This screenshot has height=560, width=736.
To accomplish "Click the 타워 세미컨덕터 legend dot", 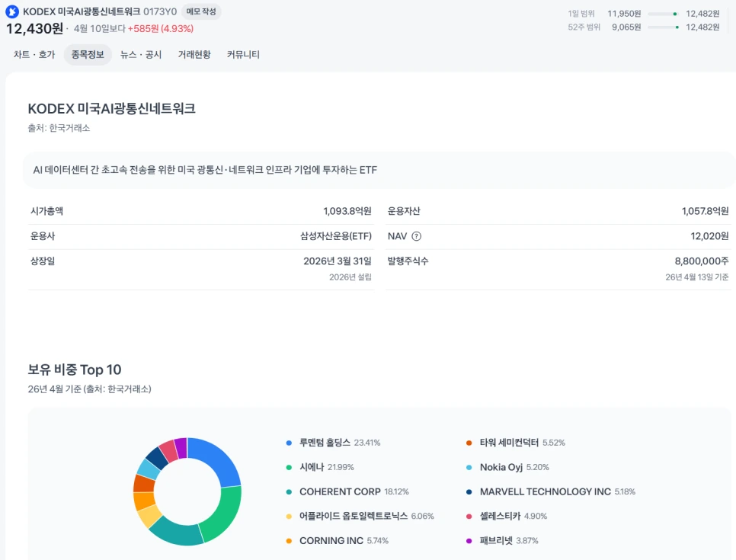I will click(469, 443).
